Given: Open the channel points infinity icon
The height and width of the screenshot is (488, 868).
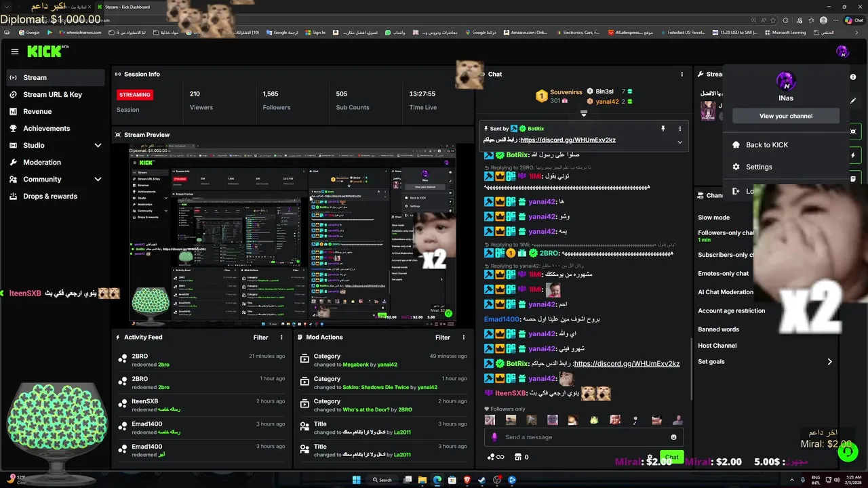Looking at the screenshot, I should [x=496, y=457].
